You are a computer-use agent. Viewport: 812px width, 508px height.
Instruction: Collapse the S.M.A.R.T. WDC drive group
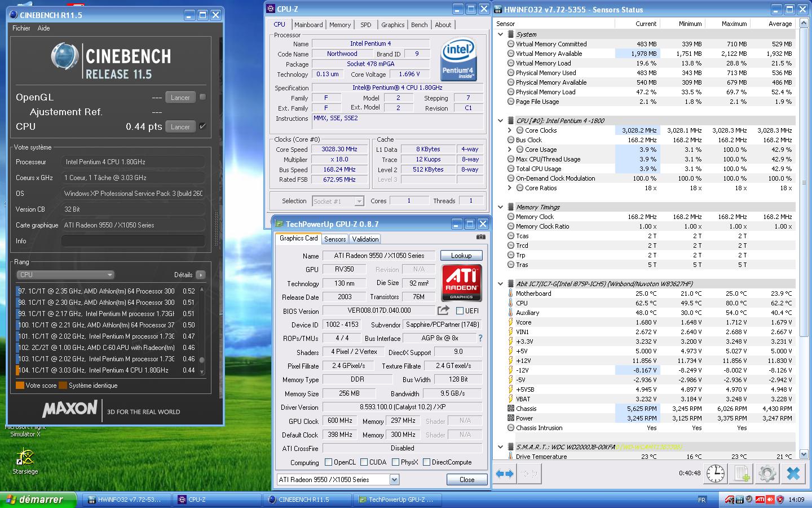pos(500,447)
